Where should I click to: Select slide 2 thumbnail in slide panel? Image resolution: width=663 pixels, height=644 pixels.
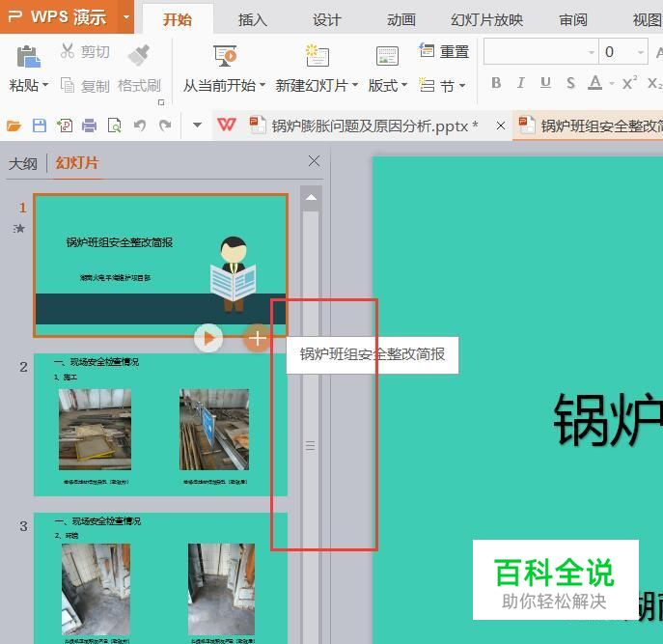(160, 425)
